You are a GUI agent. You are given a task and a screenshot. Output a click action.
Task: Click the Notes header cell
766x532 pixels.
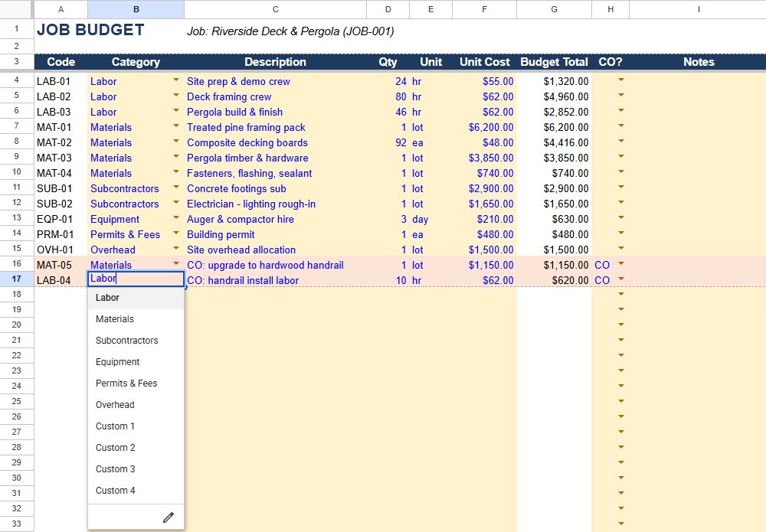[x=698, y=62]
